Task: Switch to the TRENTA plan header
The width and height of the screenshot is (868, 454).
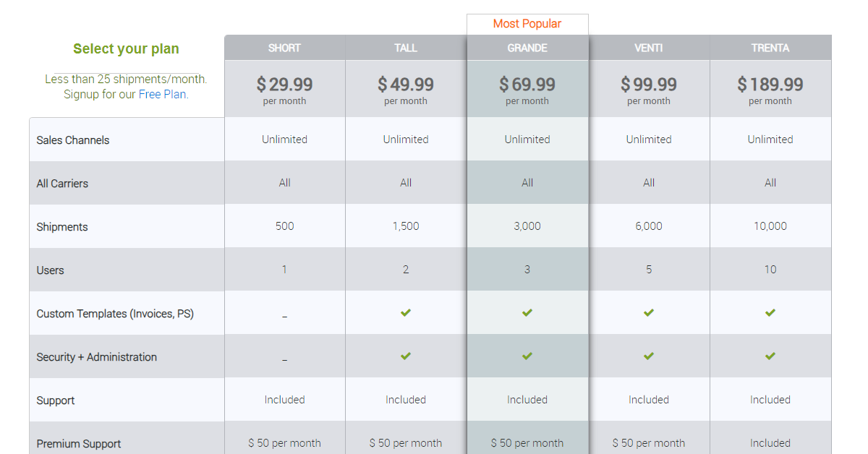Action: click(770, 48)
